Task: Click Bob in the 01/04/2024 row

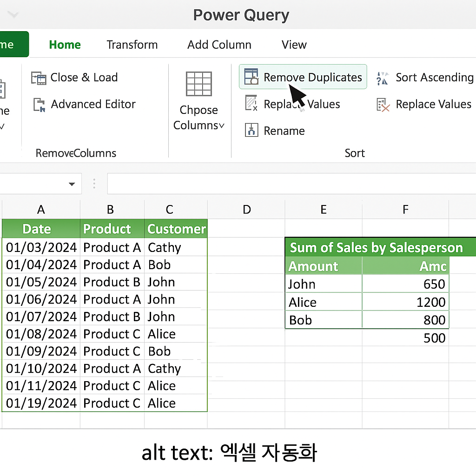Action: (x=176, y=264)
